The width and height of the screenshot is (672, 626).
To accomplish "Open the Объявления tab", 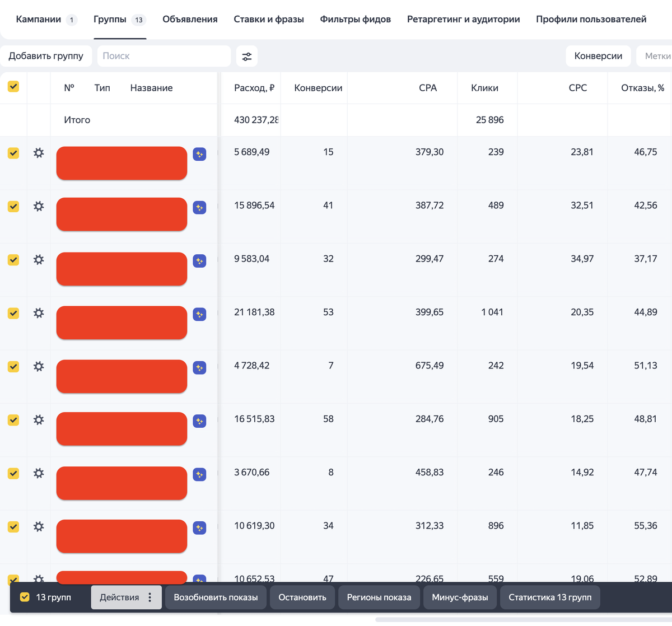I will [x=190, y=20].
